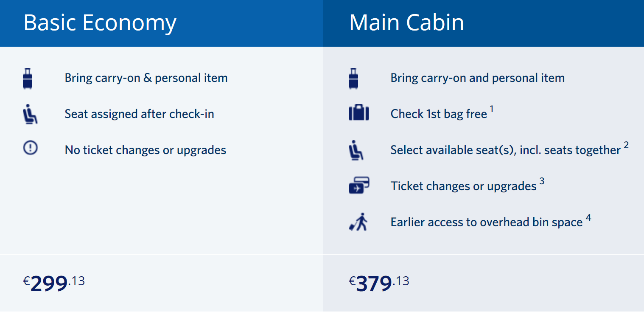The image size is (644, 320).
Task: Click the traveler with luggage boarding icon
Action: (x=358, y=222)
